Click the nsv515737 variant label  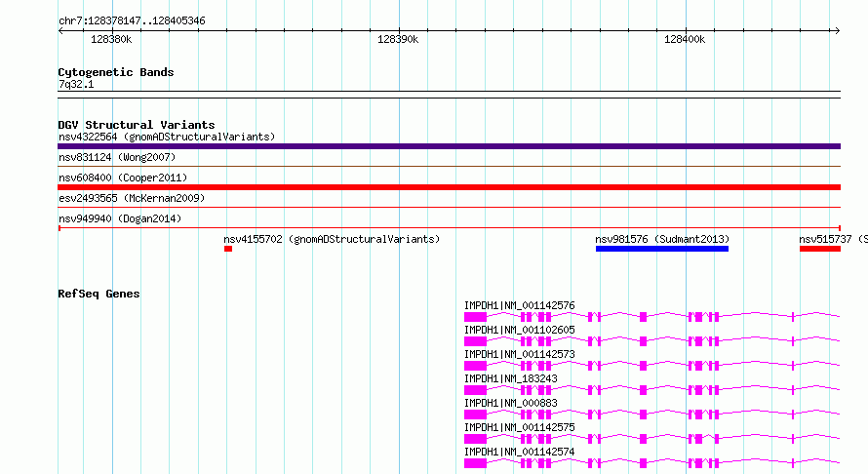pyautogui.click(x=833, y=239)
